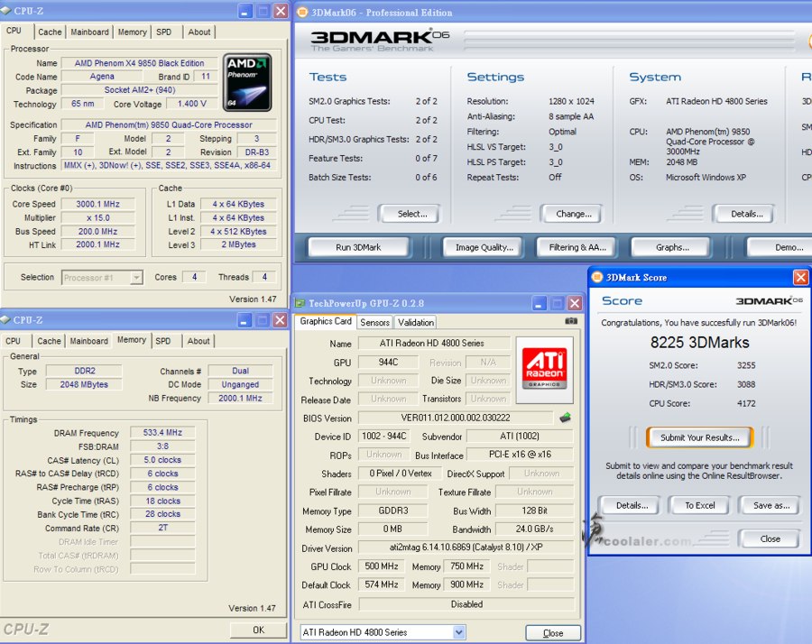Click Run 3DMark button
812x644 pixels.
[x=358, y=247]
